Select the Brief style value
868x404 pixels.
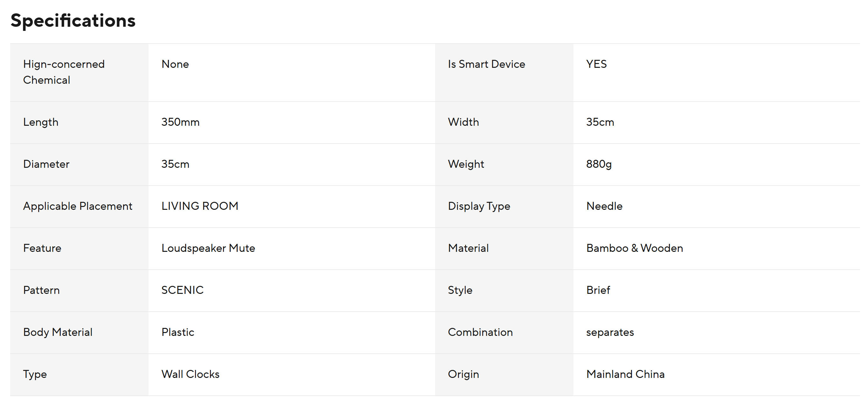tap(598, 290)
